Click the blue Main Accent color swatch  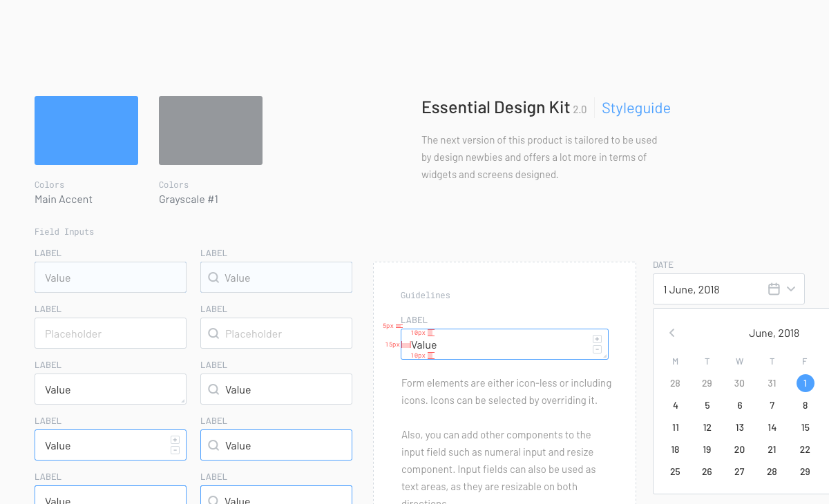pos(86,130)
